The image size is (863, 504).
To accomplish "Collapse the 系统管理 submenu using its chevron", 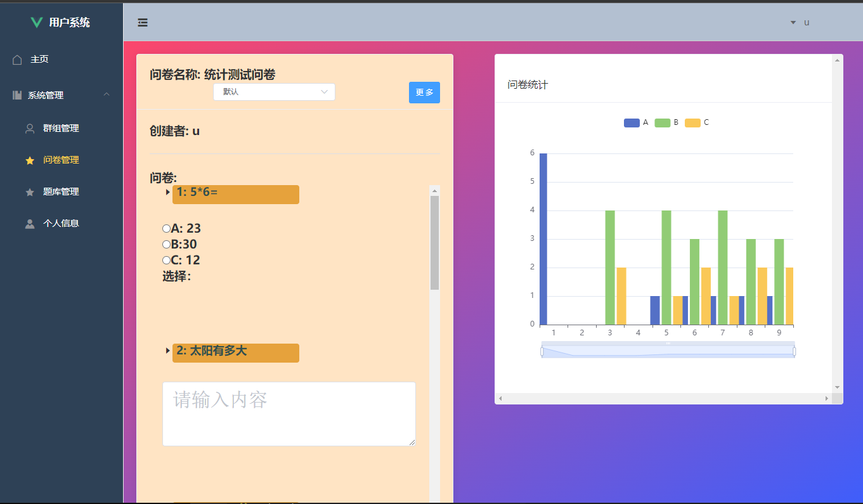I will pyautogui.click(x=107, y=94).
